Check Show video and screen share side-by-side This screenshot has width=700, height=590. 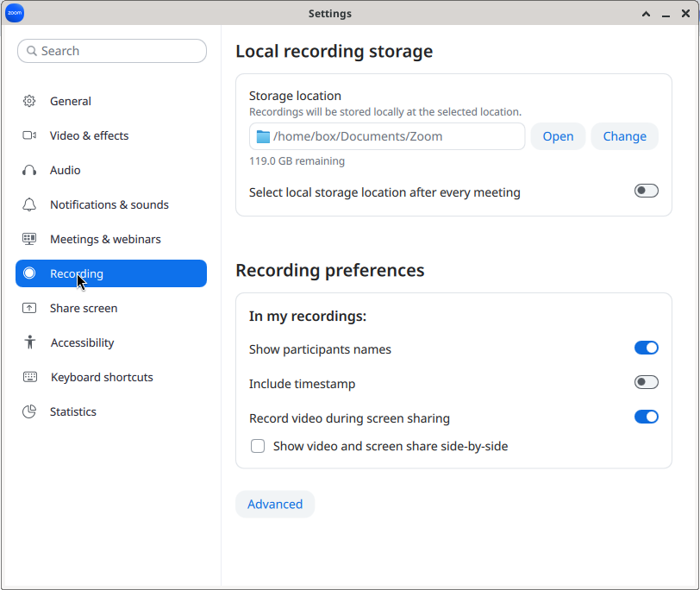(258, 446)
